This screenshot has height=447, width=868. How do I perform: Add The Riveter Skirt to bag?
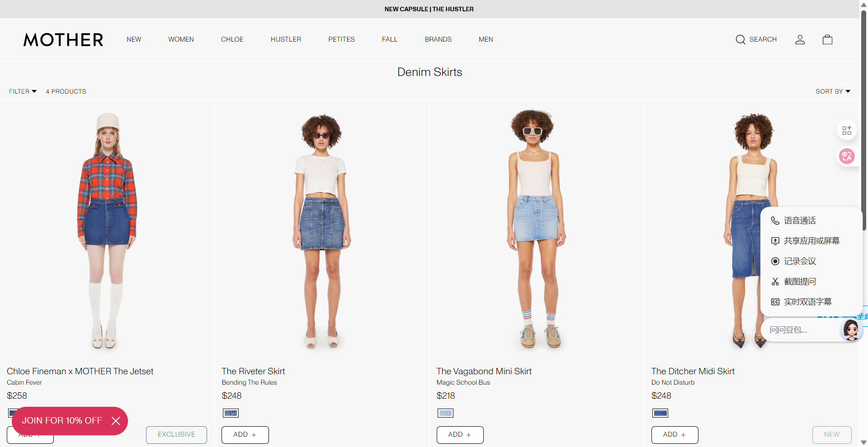pos(245,435)
